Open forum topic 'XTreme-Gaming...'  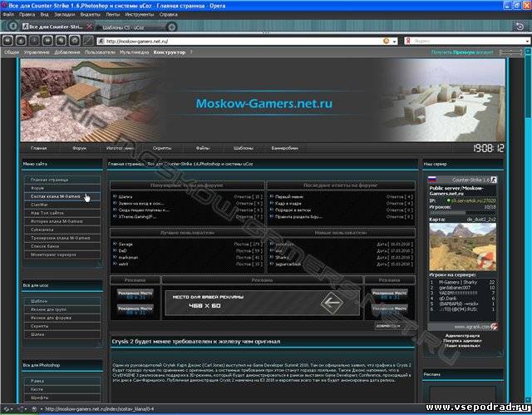point(137,217)
